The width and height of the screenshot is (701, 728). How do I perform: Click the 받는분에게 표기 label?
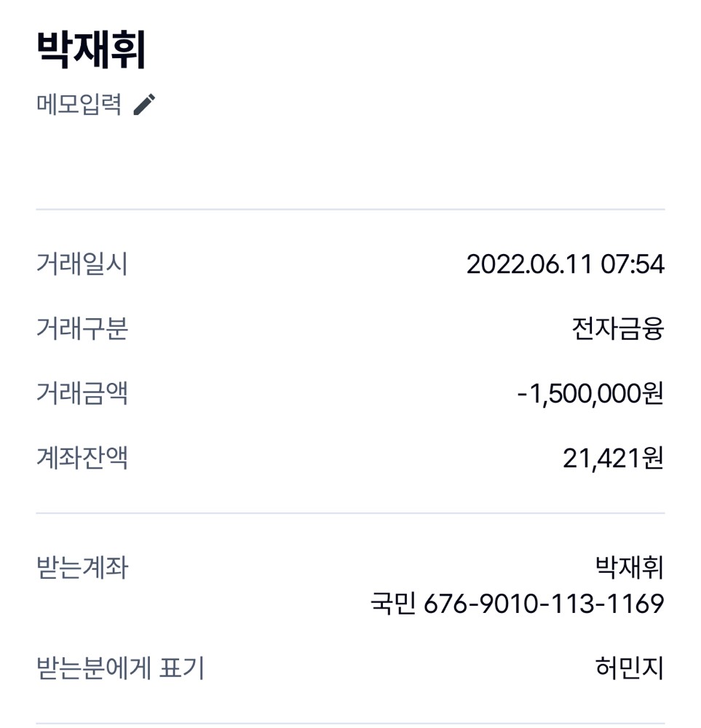tap(120, 668)
